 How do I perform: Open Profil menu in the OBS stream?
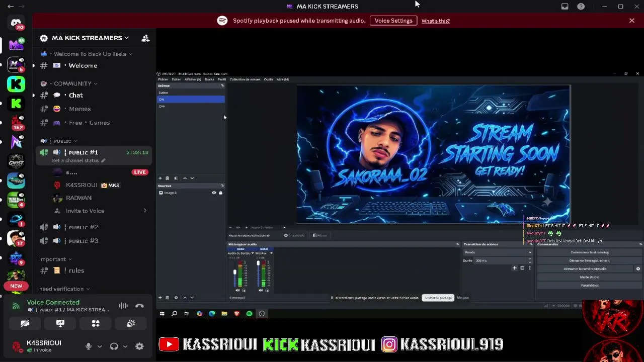(x=221, y=79)
